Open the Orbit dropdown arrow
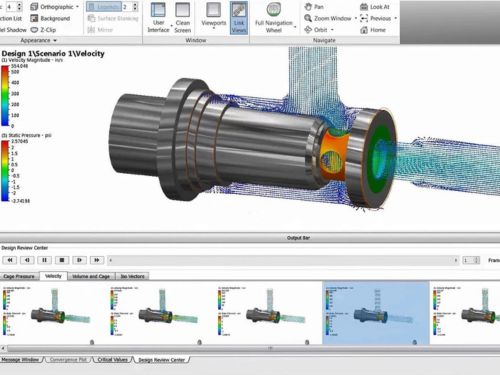Screen dimensions: 500x375 (332, 30)
